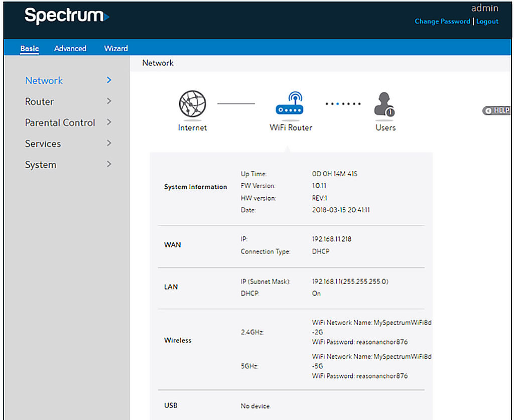Image resolution: width=514 pixels, height=420 pixels.
Task: Open the Wizard tab
Action: click(115, 48)
